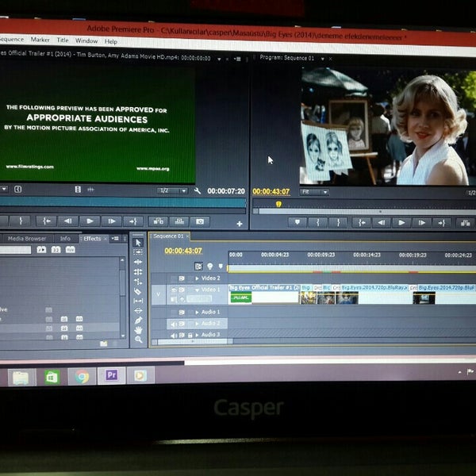The image size is (476, 476).
Task: Click Drag Video Only filmstrip icon
Action: (x=78, y=190)
